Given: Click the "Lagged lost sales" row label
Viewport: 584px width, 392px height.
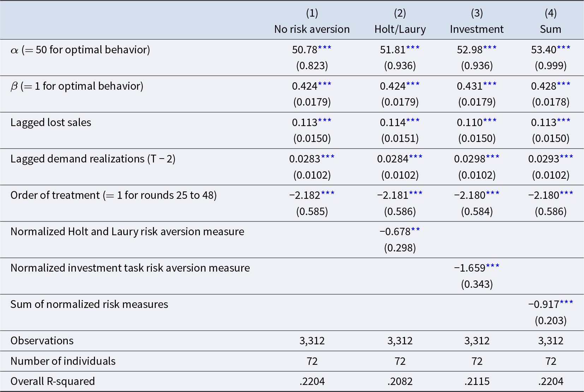Looking at the screenshot, I should 51,123.
